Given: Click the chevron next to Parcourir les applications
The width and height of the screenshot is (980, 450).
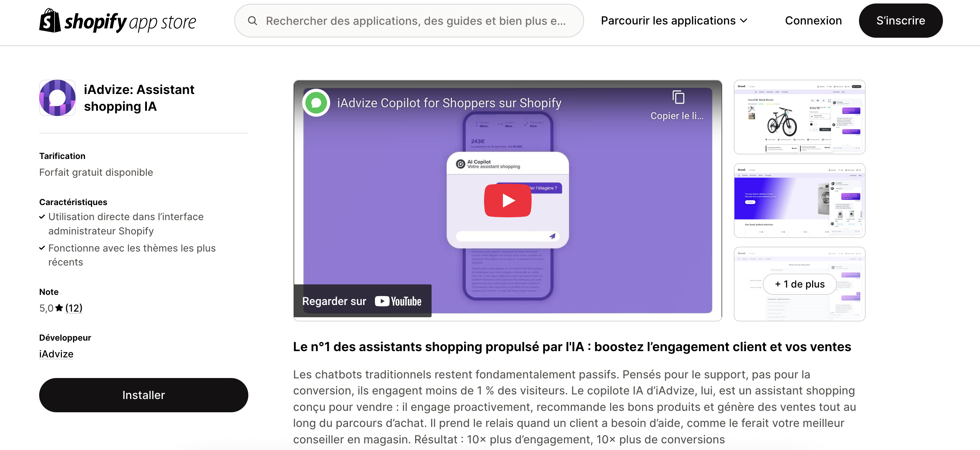Looking at the screenshot, I should tap(743, 21).
